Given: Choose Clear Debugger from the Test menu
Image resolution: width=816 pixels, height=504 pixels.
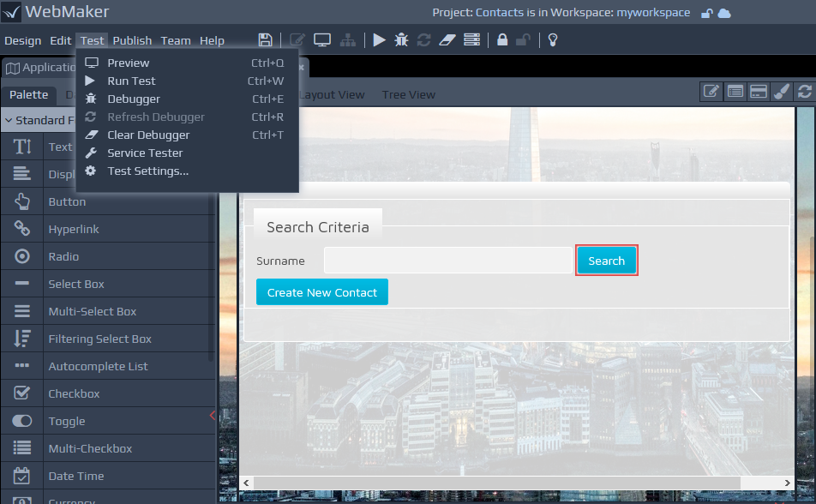Looking at the screenshot, I should tap(188, 135).
